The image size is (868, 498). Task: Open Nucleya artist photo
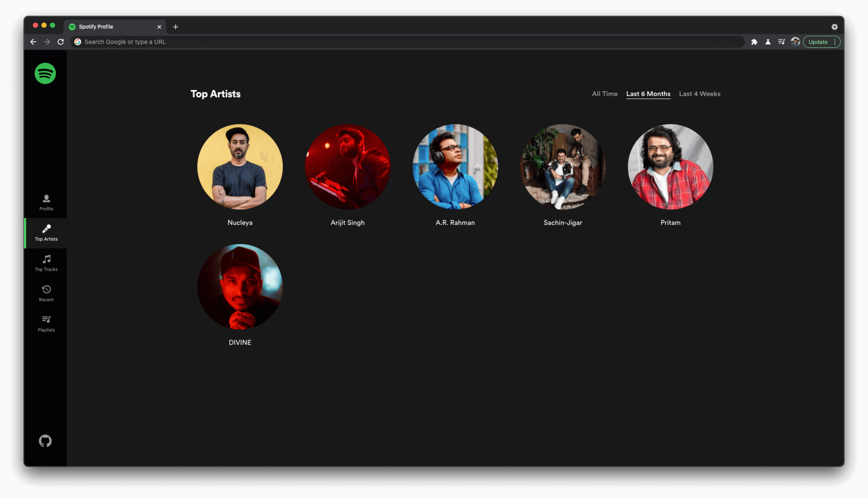240,167
